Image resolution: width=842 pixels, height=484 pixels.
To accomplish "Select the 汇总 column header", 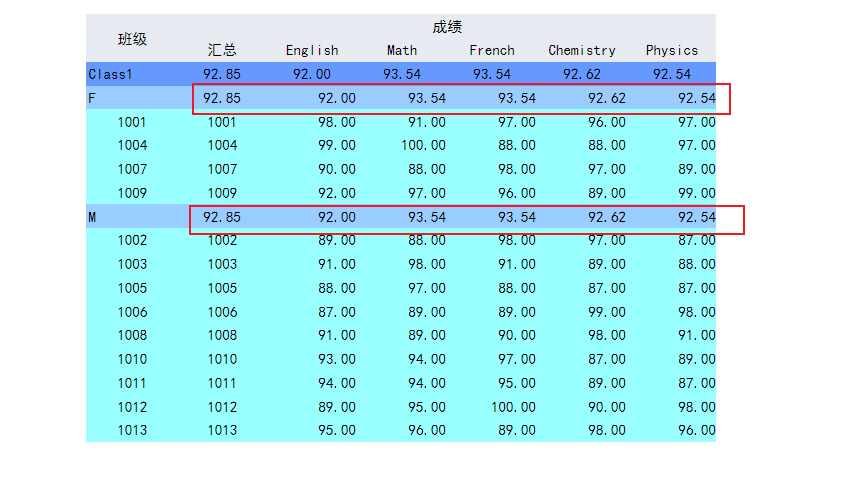I will click(x=222, y=50).
